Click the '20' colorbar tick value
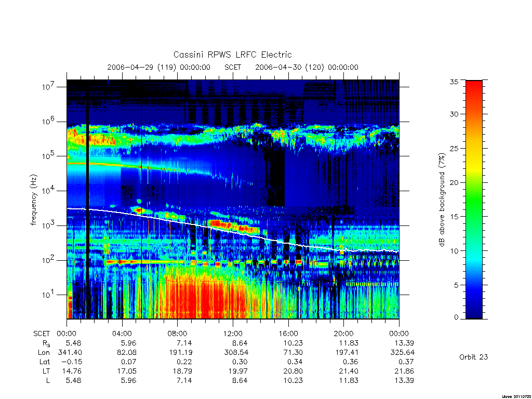The image size is (532, 399). [x=454, y=182]
